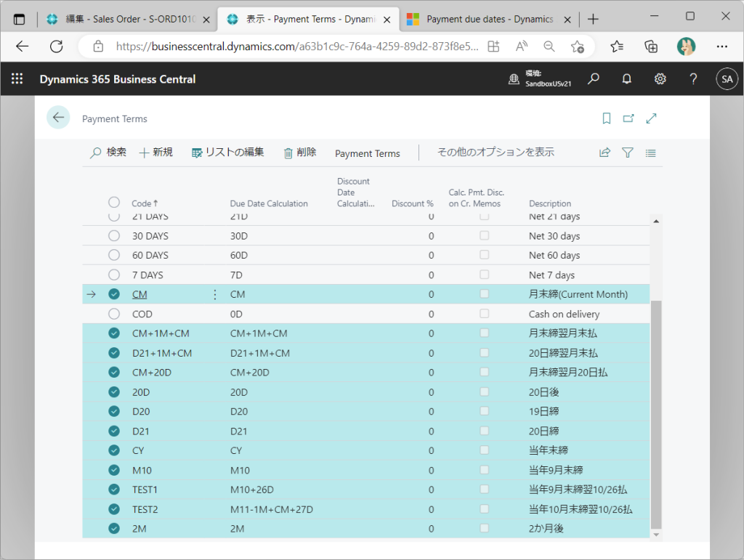This screenshot has height=560, width=744.
Task: Deselect the TEST1 row checkmark
Action: pyautogui.click(x=114, y=490)
